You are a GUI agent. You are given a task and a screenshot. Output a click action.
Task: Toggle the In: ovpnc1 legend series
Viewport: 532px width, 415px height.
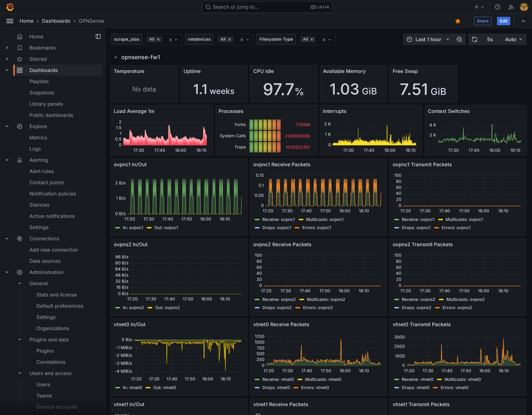pos(129,227)
